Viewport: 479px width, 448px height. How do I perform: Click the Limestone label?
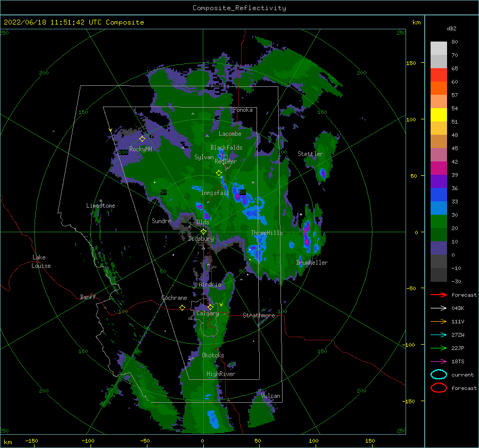tap(101, 206)
